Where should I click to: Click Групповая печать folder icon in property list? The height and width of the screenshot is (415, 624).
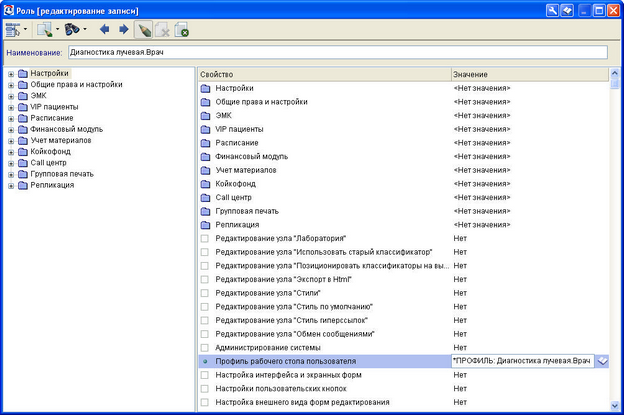(x=205, y=211)
